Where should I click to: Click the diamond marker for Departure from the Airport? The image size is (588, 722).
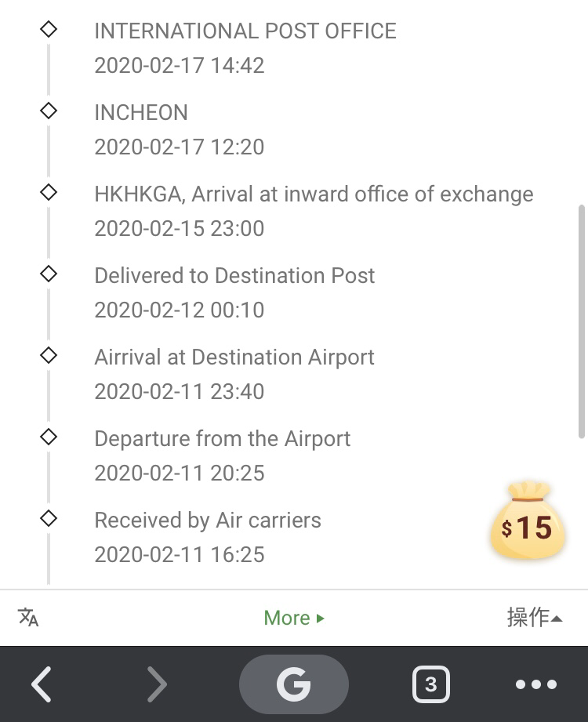49,437
